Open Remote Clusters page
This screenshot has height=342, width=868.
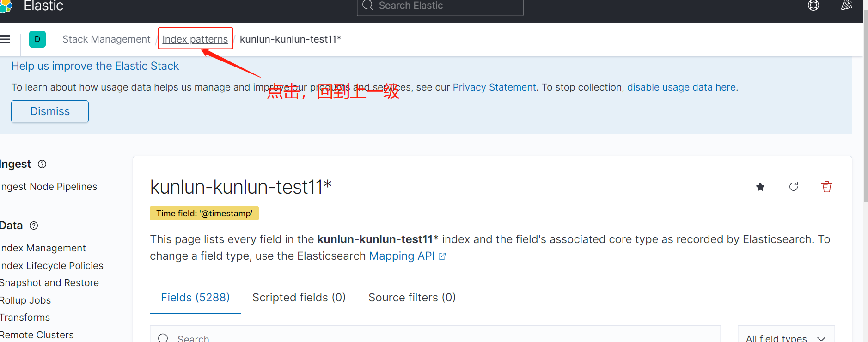pos(37,335)
